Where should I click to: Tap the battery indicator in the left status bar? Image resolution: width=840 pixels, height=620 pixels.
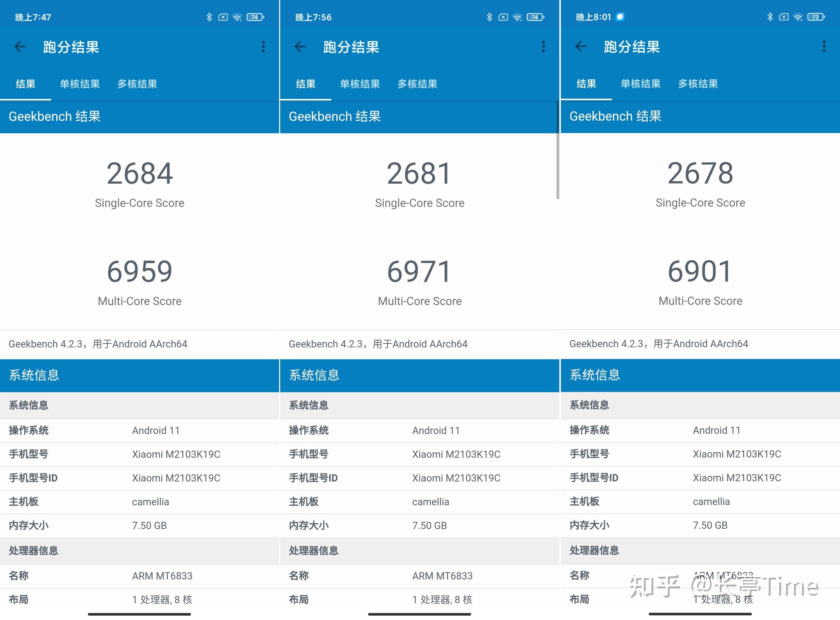point(255,17)
